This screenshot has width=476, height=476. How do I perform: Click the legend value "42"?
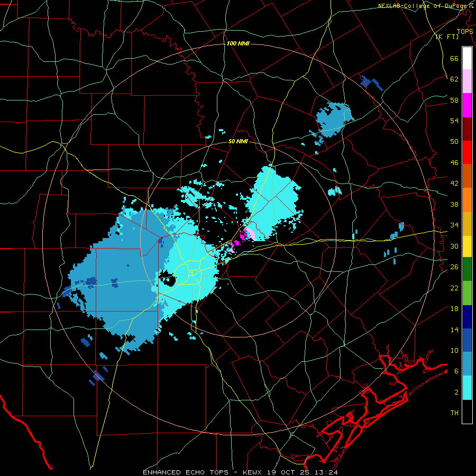454,183
